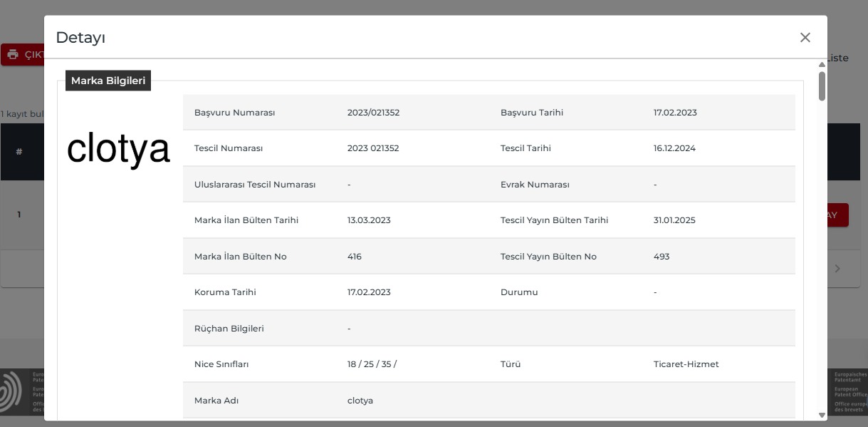
Task: Click the dialog scrollbar thumb
Action: [822, 86]
